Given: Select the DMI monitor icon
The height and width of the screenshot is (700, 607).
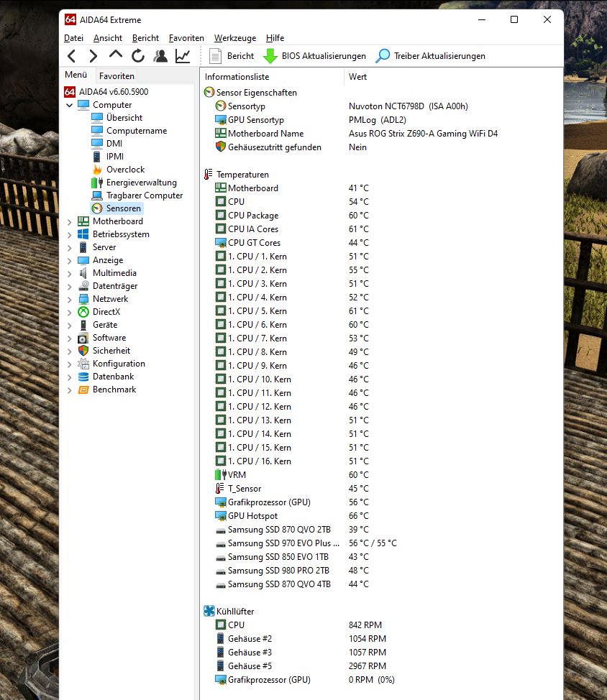Looking at the screenshot, I should (x=97, y=143).
